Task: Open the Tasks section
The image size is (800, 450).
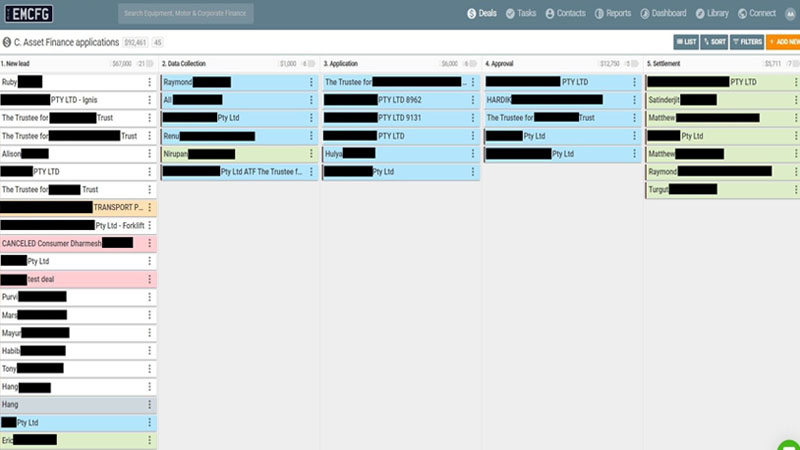Action: click(520, 13)
